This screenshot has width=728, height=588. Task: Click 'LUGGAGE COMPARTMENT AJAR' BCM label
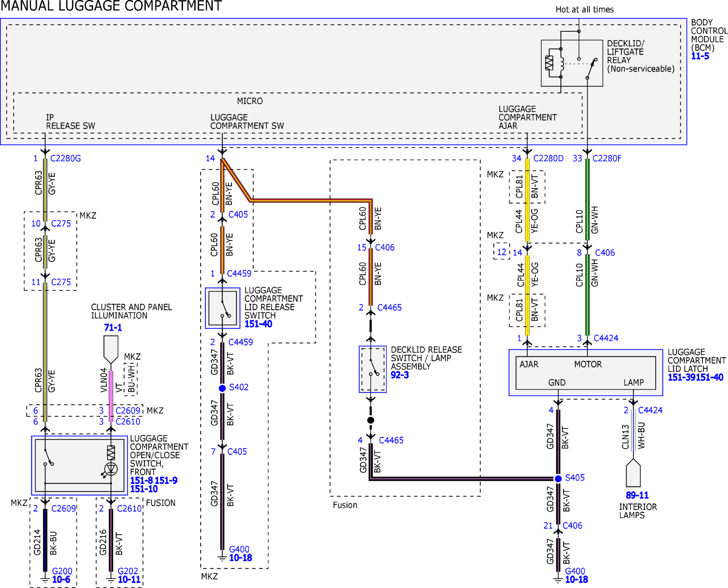527,118
